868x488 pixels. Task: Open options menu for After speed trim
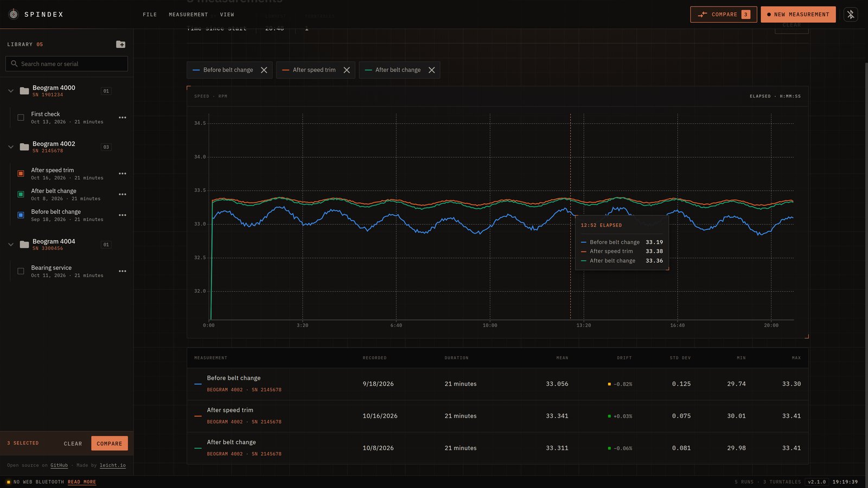[123, 174]
